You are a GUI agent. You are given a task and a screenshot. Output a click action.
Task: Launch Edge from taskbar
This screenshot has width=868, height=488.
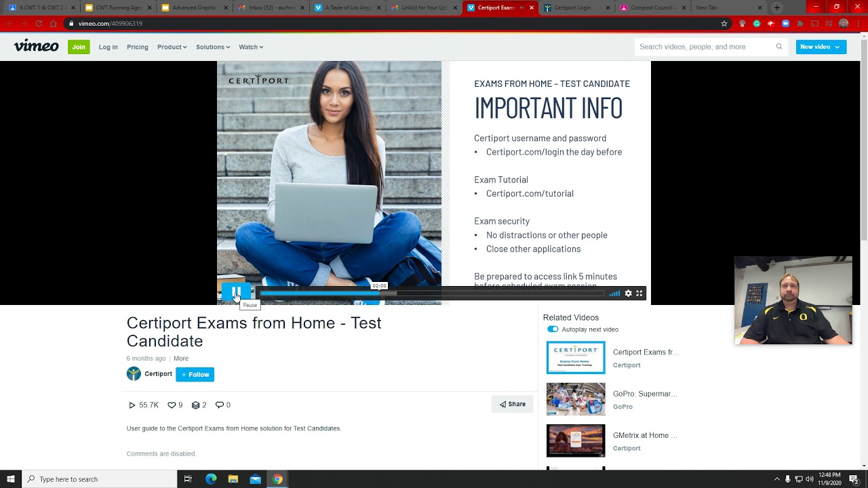(x=211, y=479)
